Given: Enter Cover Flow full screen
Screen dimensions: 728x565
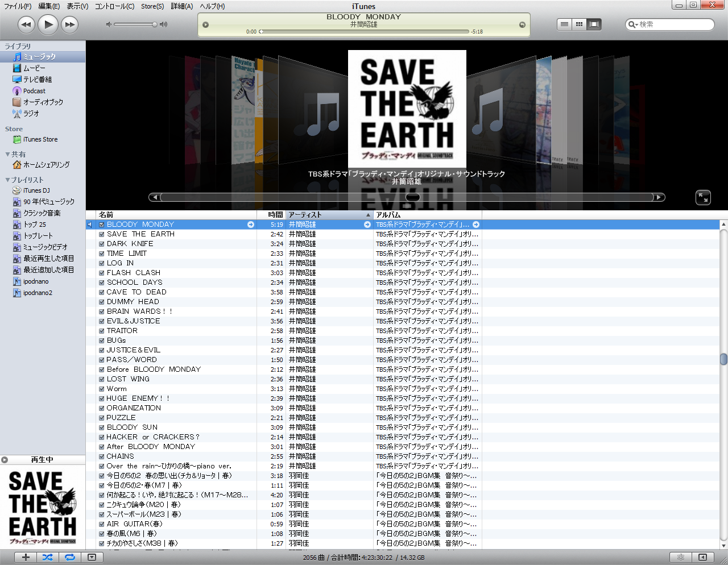Looking at the screenshot, I should coord(704,198).
